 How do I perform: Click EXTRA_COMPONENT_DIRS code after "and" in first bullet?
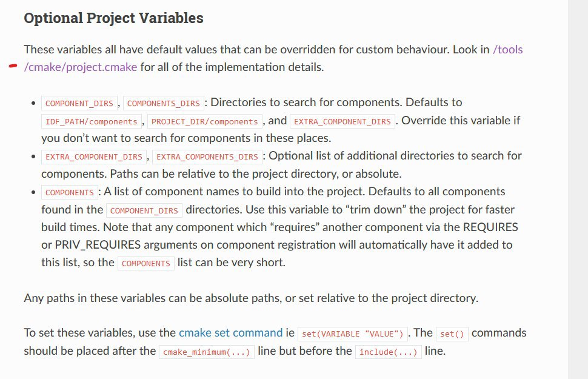pos(342,121)
